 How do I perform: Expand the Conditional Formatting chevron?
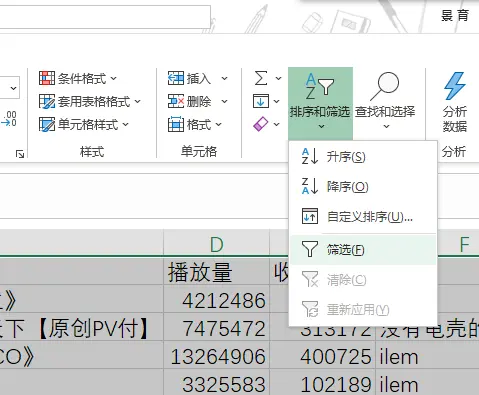coord(114,79)
